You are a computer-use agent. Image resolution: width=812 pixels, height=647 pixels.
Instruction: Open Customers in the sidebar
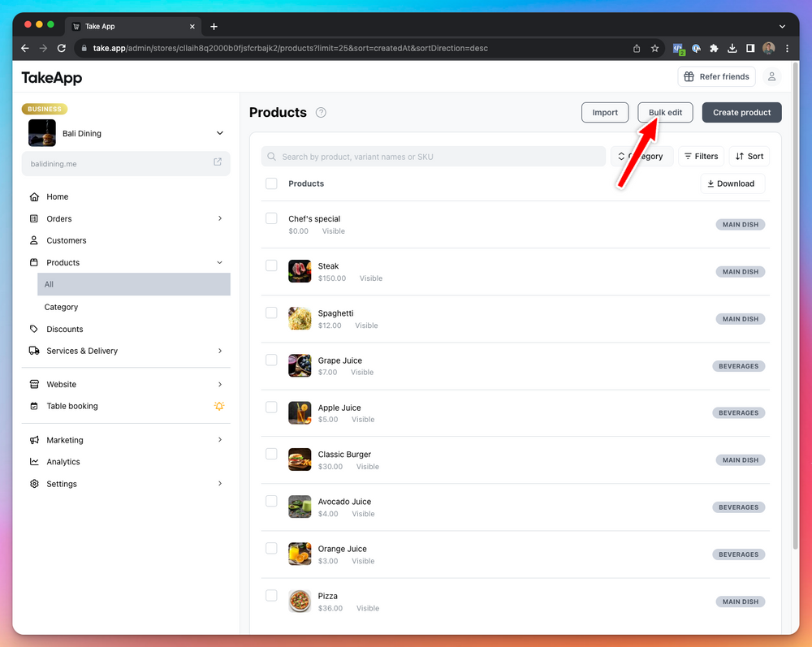pos(67,240)
